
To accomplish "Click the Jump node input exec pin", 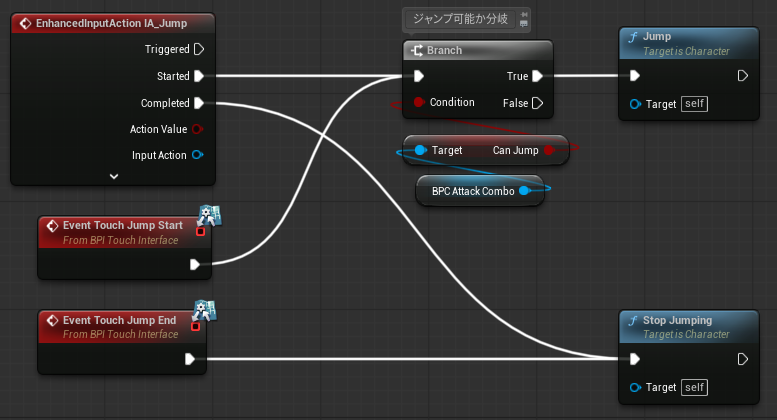I will pyautogui.click(x=635, y=76).
